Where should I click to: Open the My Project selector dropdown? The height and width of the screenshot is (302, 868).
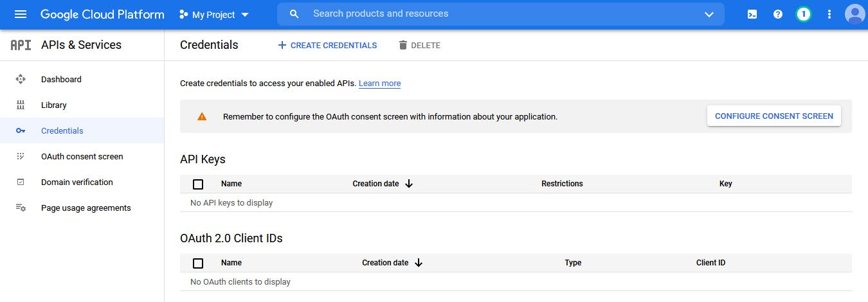(214, 14)
